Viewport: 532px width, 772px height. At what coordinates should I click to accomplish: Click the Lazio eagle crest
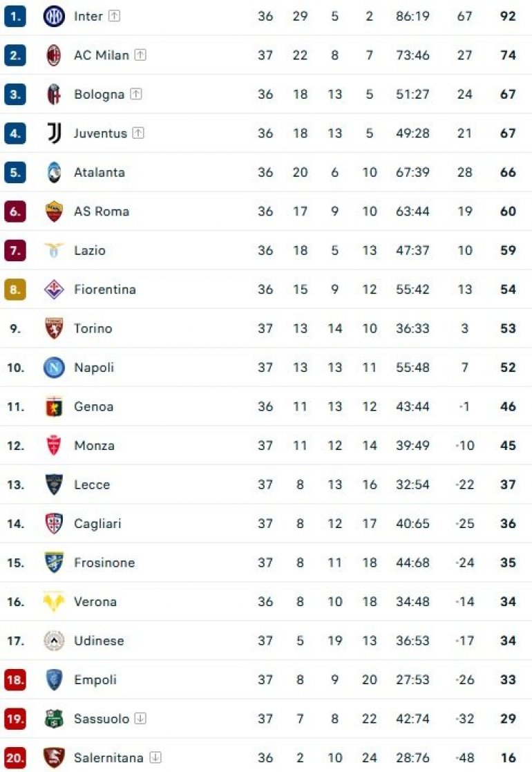pyautogui.click(x=54, y=250)
